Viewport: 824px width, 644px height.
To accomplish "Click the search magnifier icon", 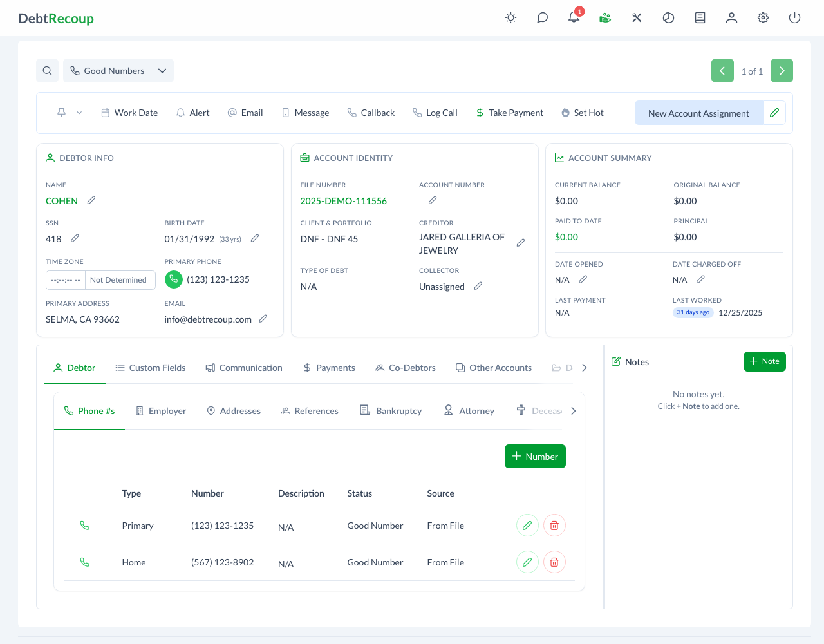I will point(48,71).
